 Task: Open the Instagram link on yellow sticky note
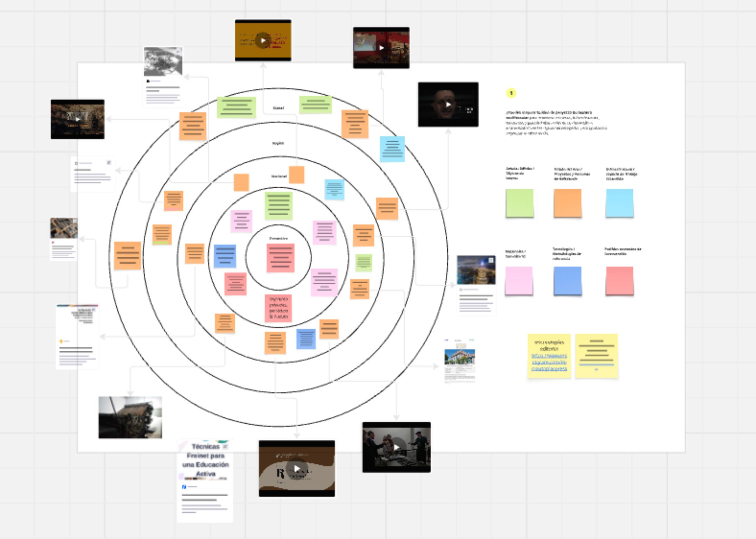(549, 362)
